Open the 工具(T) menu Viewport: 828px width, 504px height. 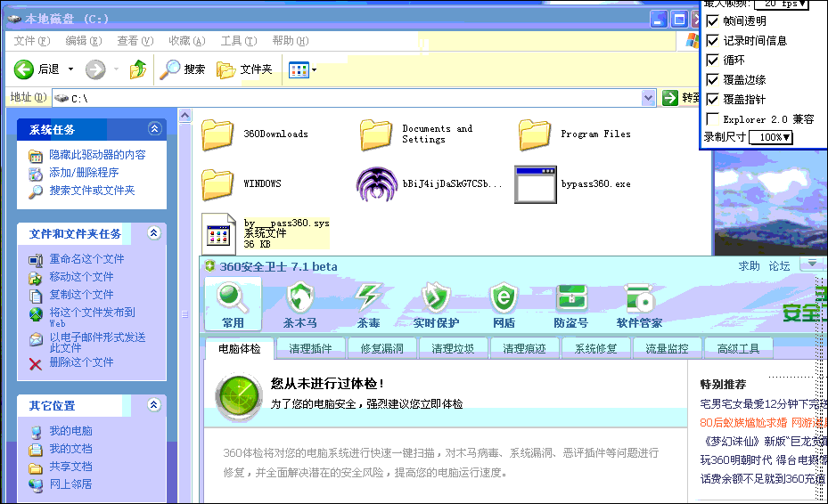pyautogui.click(x=239, y=41)
